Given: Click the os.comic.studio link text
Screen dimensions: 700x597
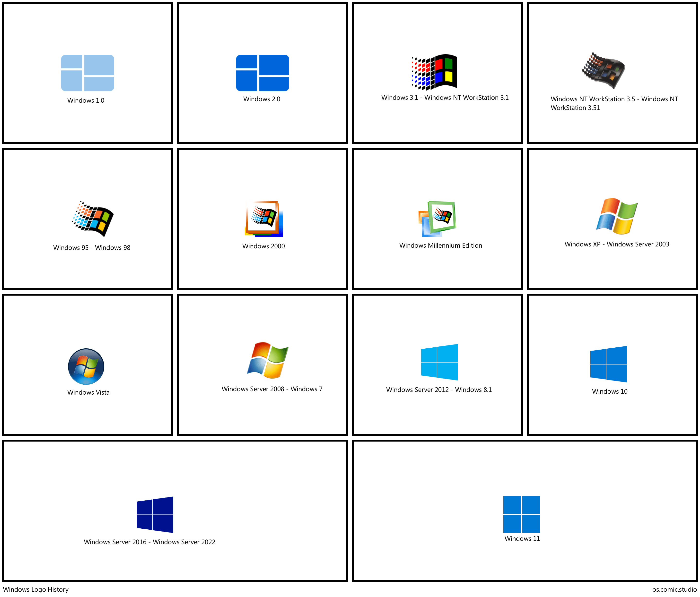Looking at the screenshot, I should (674, 589).
